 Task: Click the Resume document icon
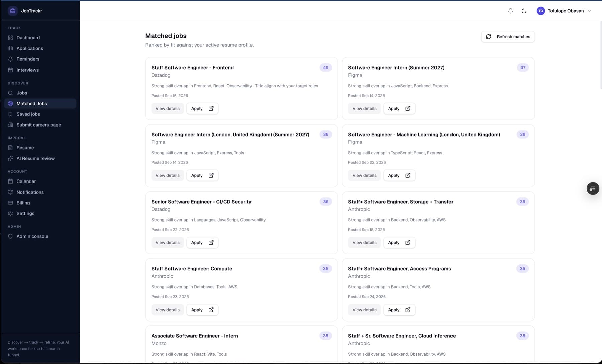click(x=10, y=148)
